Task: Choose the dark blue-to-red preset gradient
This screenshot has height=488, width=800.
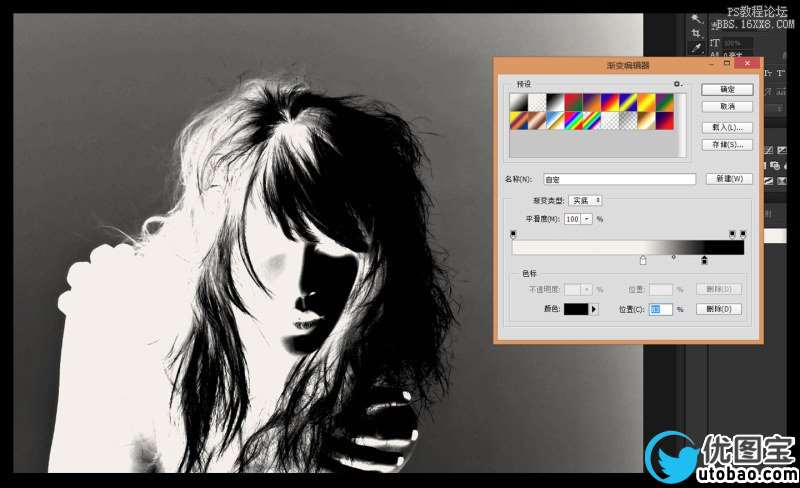Action: click(x=665, y=120)
